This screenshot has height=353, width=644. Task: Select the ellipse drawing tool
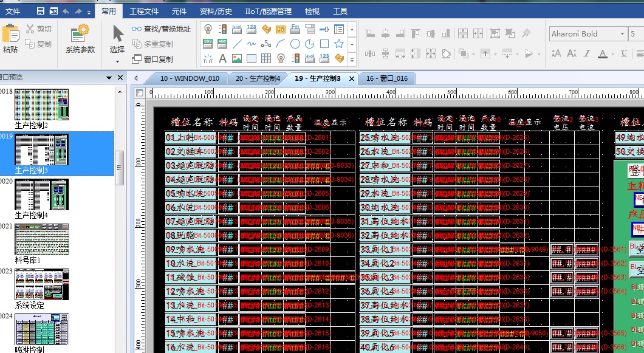295,44
